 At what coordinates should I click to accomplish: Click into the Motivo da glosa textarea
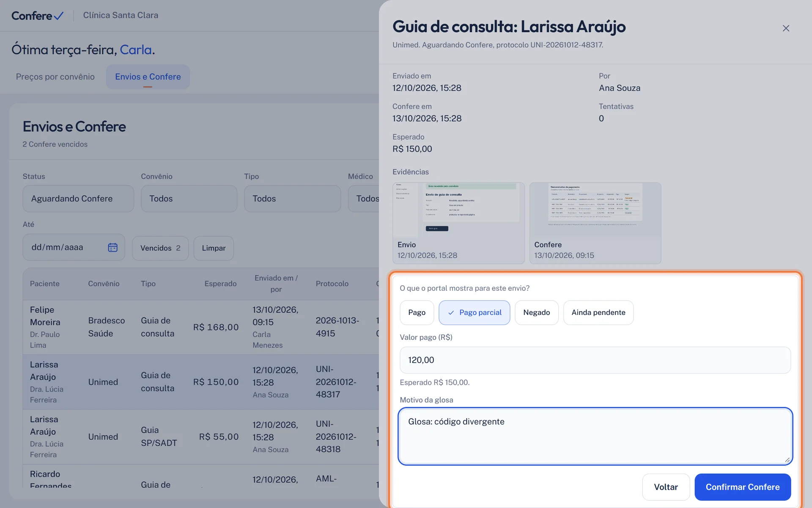[595, 436]
